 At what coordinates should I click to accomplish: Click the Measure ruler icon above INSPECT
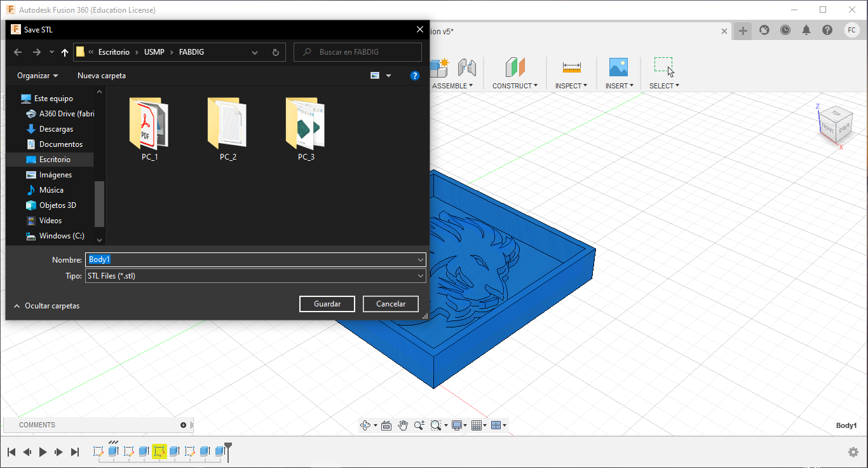point(572,67)
